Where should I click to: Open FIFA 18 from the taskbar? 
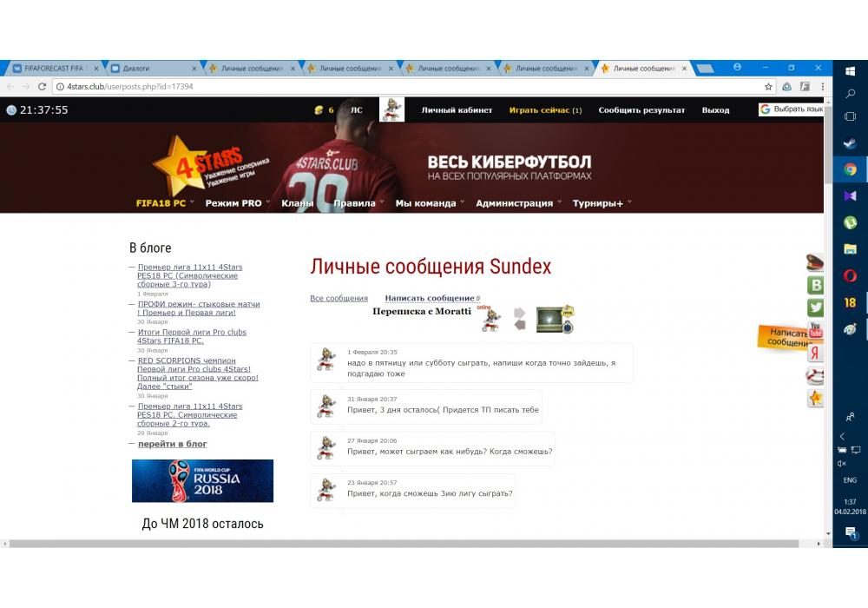[x=851, y=302]
